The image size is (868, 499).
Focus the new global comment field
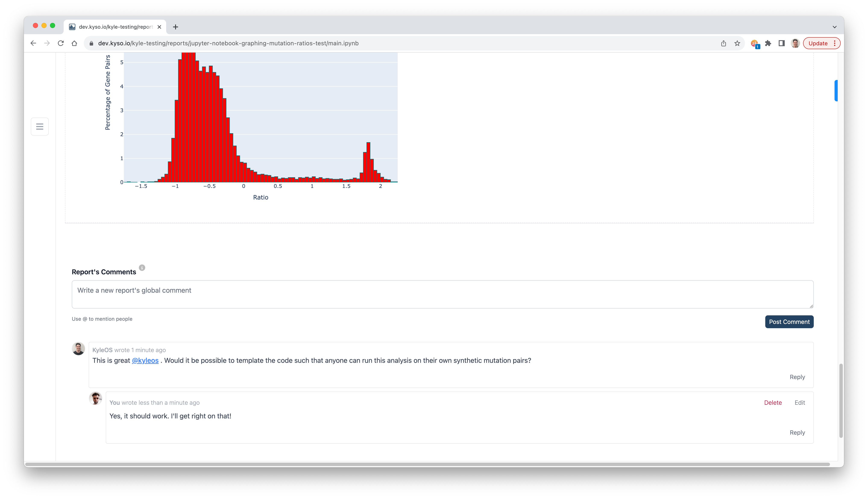click(442, 294)
